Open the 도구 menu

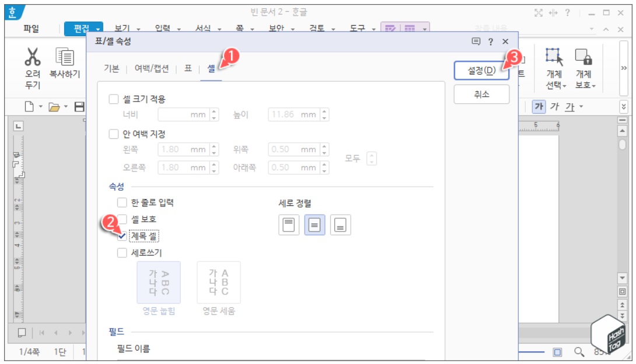pos(358,29)
